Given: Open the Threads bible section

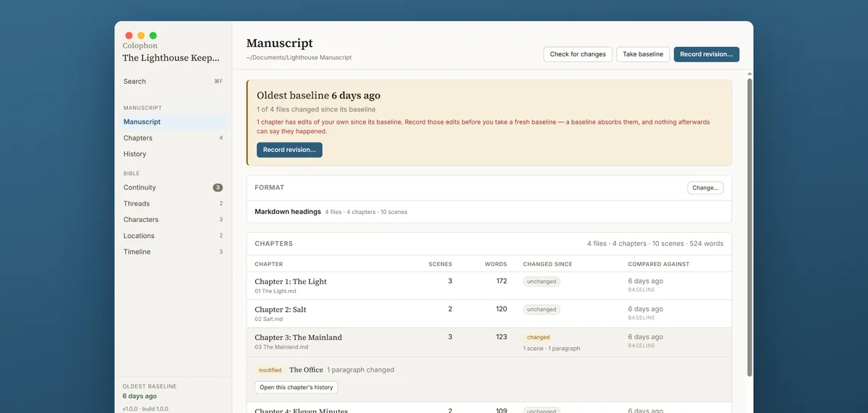Looking at the screenshot, I should (x=173, y=204).
